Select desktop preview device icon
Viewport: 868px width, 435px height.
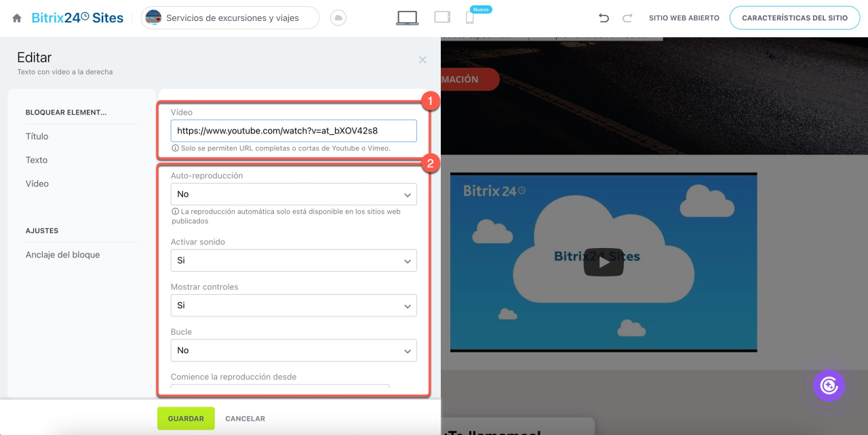click(407, 18)
